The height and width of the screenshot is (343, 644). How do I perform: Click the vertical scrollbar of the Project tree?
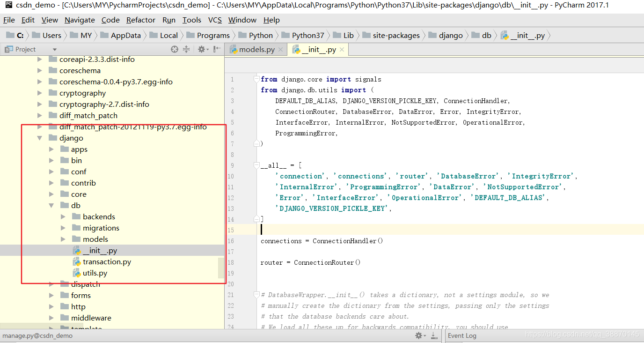[221, 268]
